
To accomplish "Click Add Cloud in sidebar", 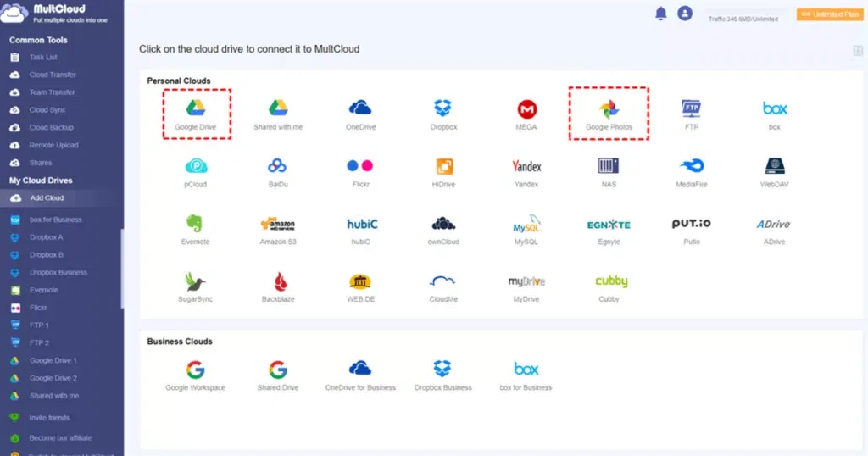I will (x=47, y=198).
